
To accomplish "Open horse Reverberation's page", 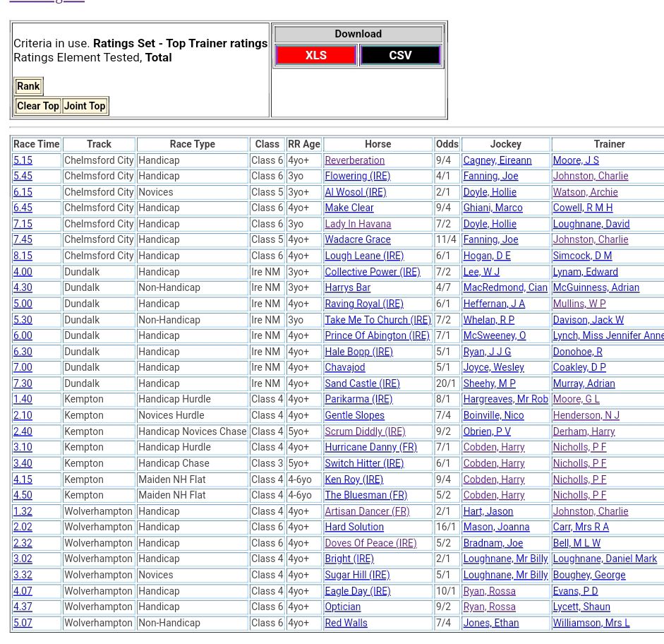I will [x=354, y=160].
